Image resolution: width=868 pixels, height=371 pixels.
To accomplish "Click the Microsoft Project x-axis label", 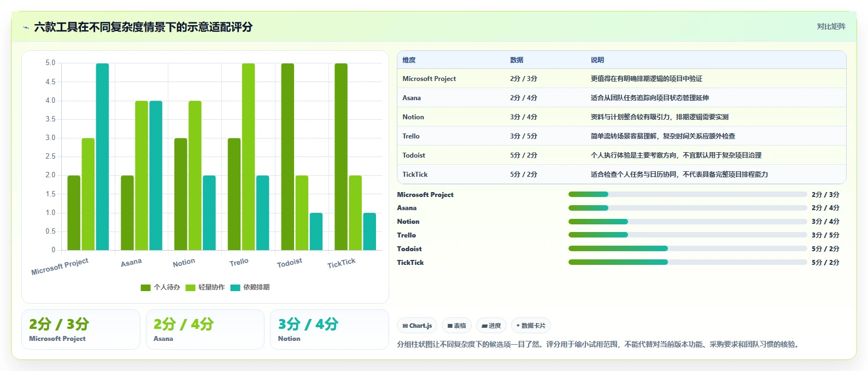I will [60, 266].
